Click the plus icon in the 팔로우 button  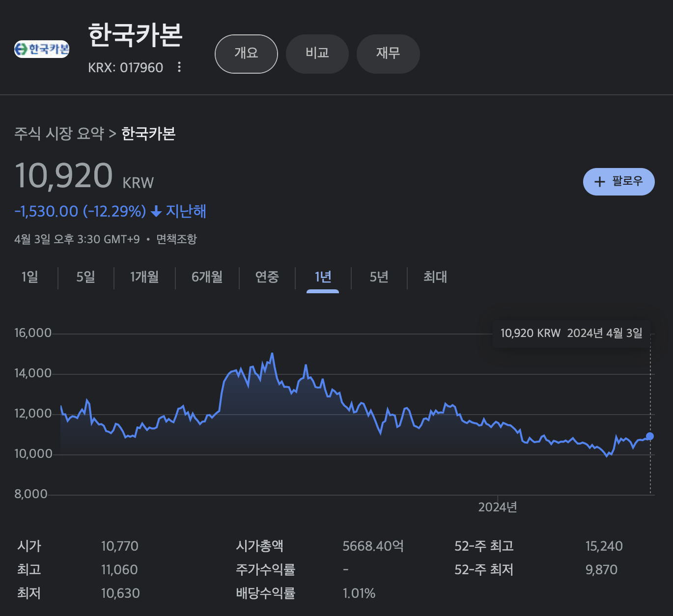tap(599, 182)
